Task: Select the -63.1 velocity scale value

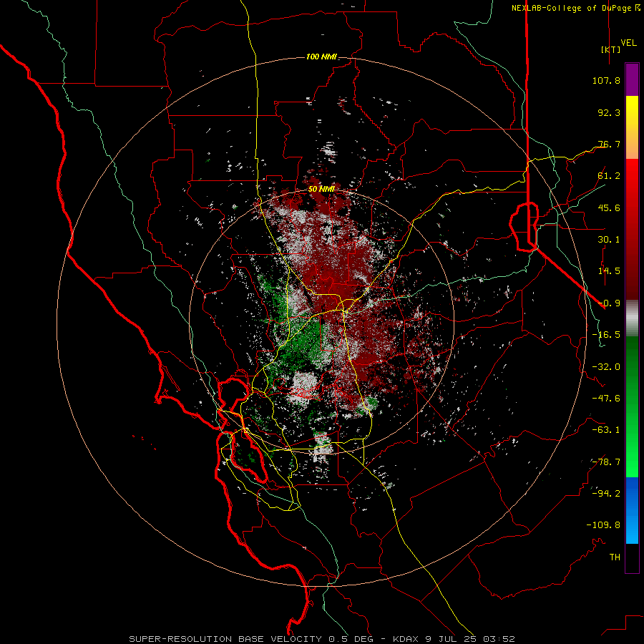Action: pyautogui.click(x=606, y=430)
